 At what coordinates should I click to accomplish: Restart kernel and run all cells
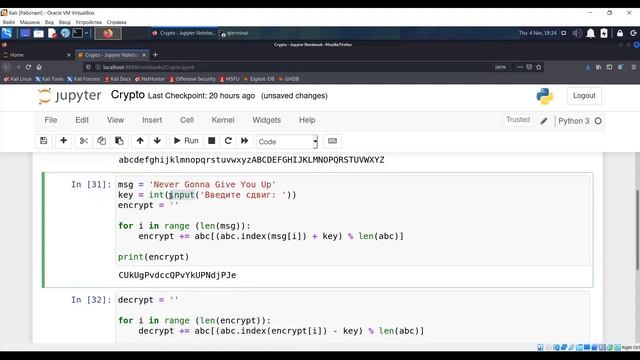[244, 141]
